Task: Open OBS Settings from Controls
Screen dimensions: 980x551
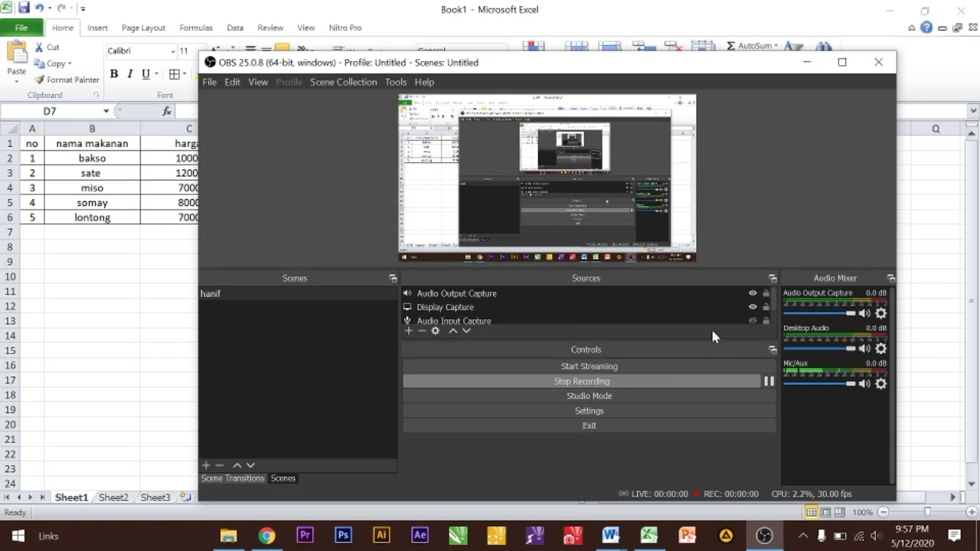Action: [589, 411]
